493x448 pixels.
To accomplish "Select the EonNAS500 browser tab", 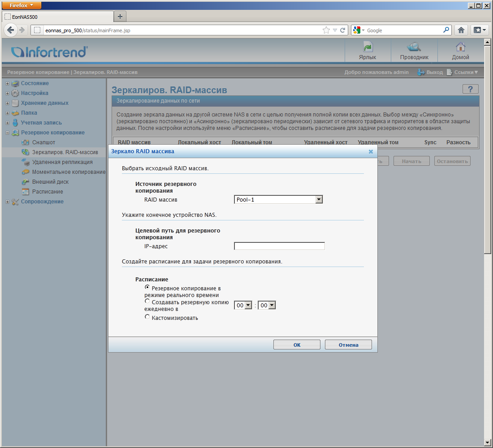I will coord(58,17).
